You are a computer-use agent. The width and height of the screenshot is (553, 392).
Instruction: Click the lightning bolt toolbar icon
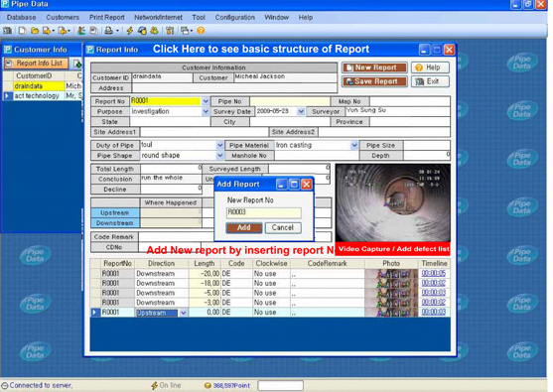tap(130, 31)
